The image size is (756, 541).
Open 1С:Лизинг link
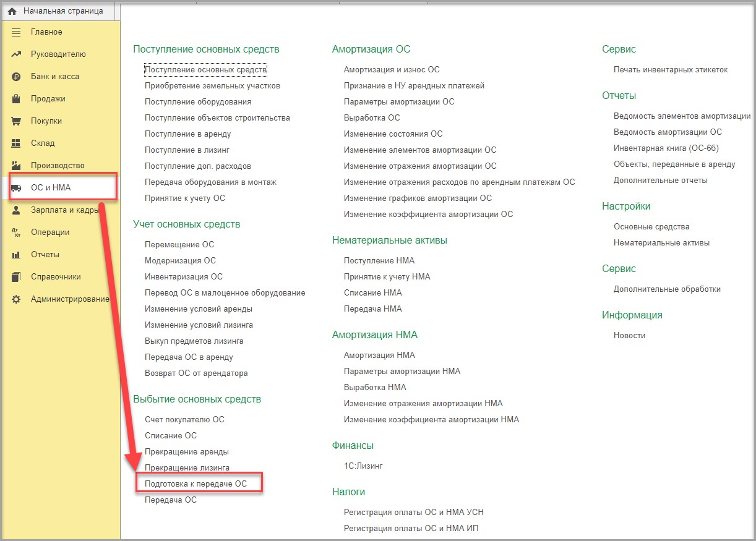click(x=363, y=466)
